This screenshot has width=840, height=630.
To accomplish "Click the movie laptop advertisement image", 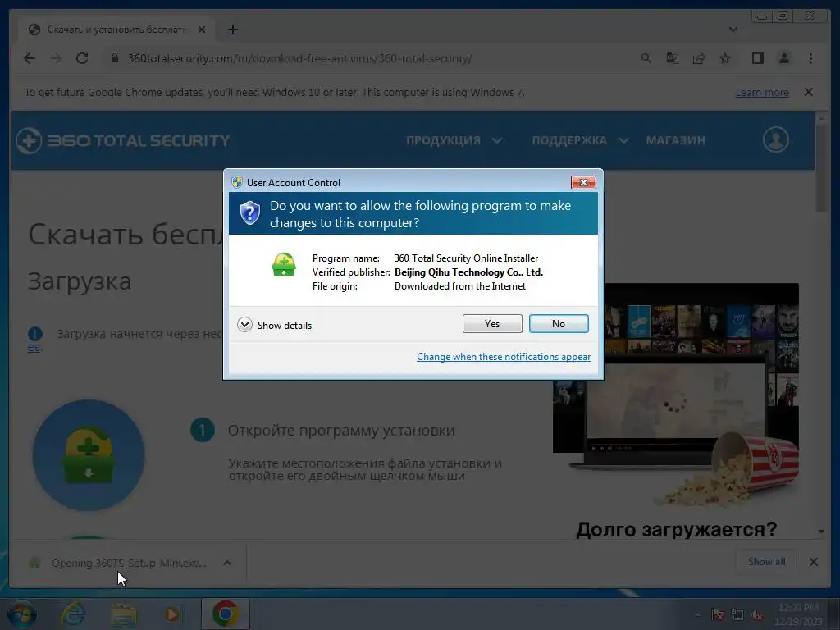I will click(x=676, y=395).
